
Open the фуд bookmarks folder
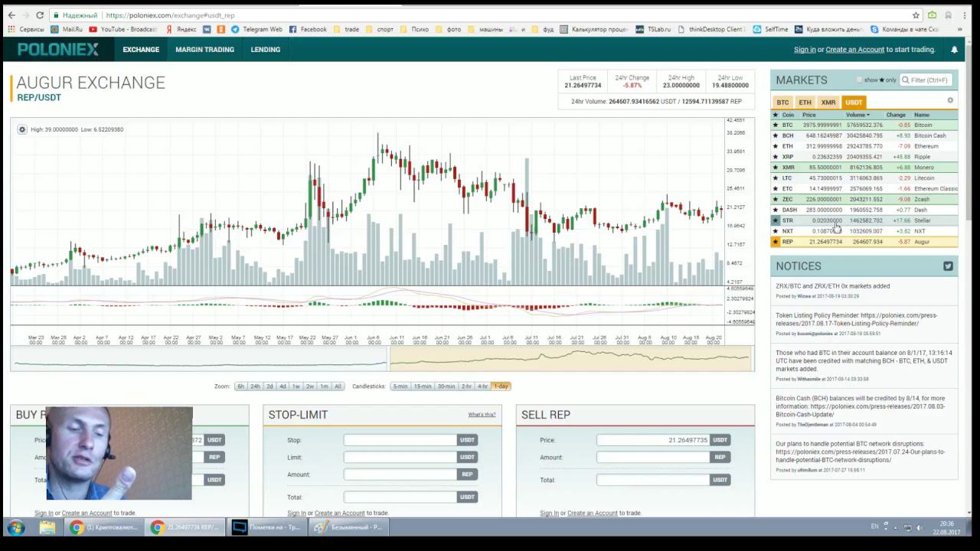[x=542, y=30]
